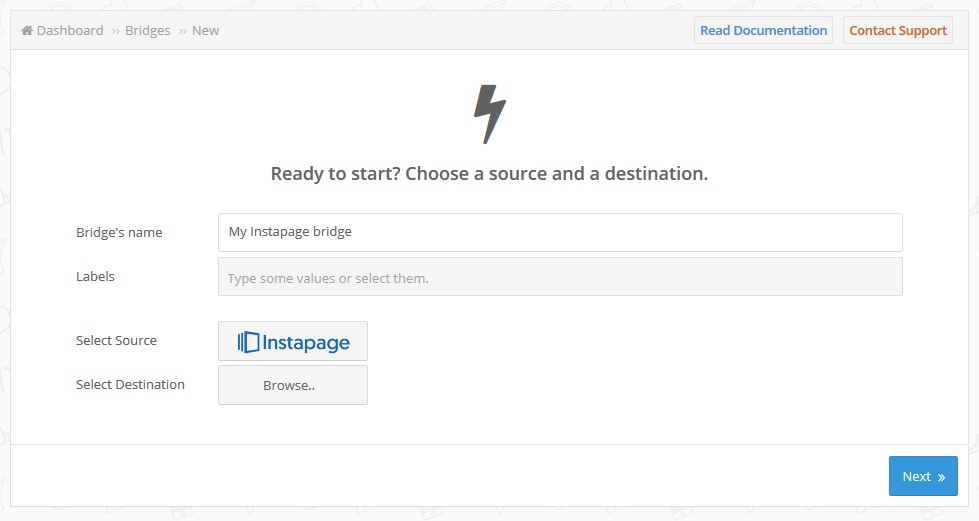Click the separator arrow after Dashboard
Viewport: 979px width, 521px height.
(116, 31)
